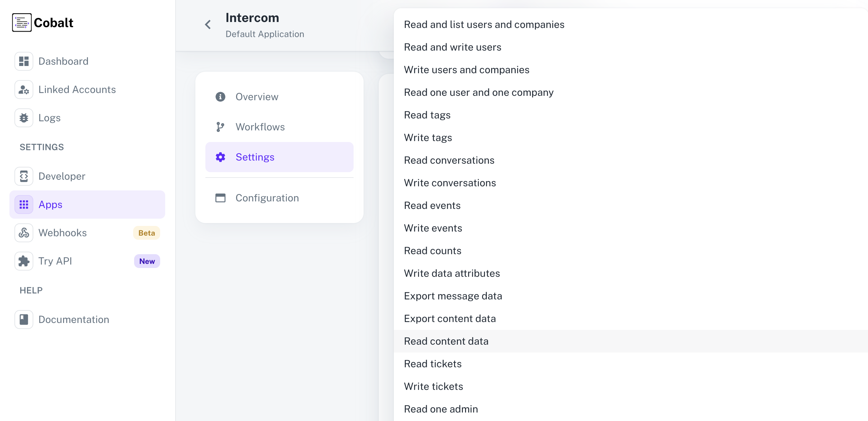Open Apps in the sidebar
Image resolution: width=868 pixels, height=421 pixels.
tap(50, 204)
